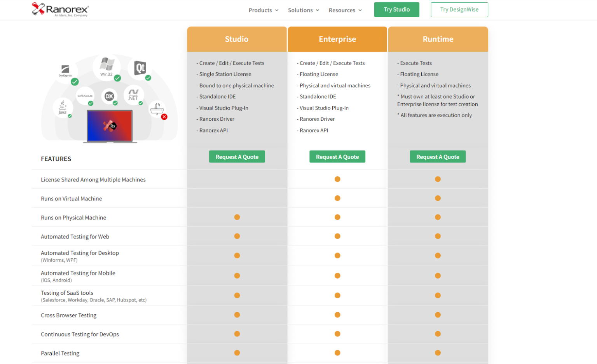
Task: Request a quote for the Studio edition
Action: pyautogui.click(x=237, y=157)
